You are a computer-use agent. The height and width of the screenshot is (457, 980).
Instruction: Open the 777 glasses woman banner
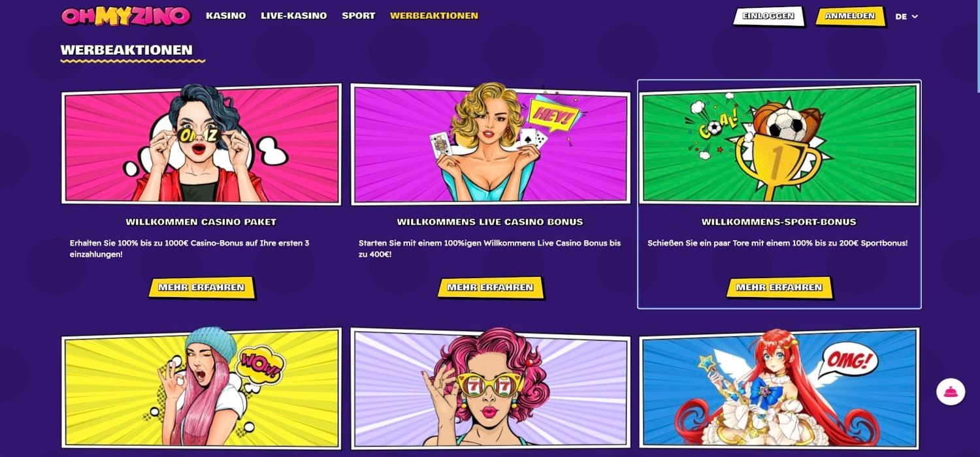click(x=490, y=388)
